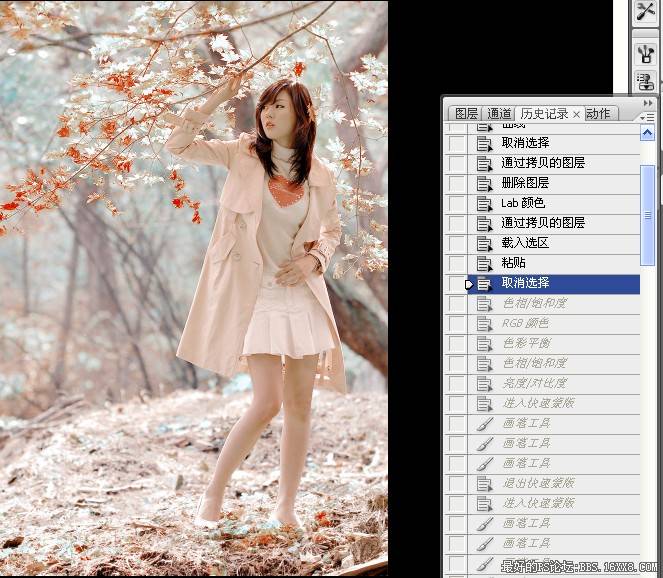Image resolution: width=663 pixels, height=578 pixels.
Task: Switch to the 通道 tab
Action: (499, 113)
